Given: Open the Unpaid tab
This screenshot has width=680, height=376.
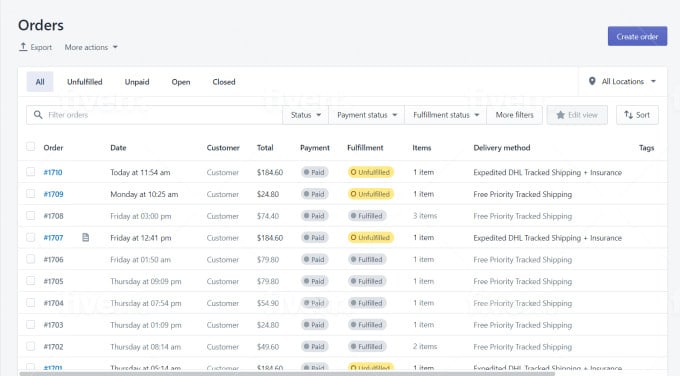Looking at the screenshot, I should click(137, 82).
